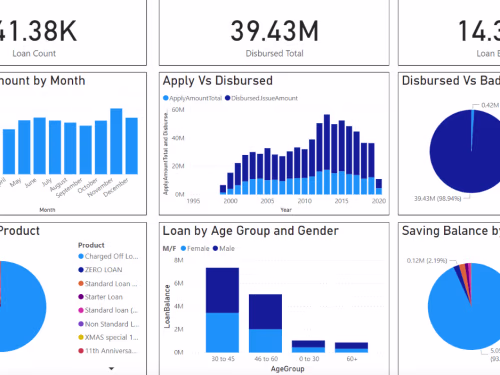500x375 pixels.
Task: Select Disbursed.IssueAmount legend item
Action: (261, 98)
